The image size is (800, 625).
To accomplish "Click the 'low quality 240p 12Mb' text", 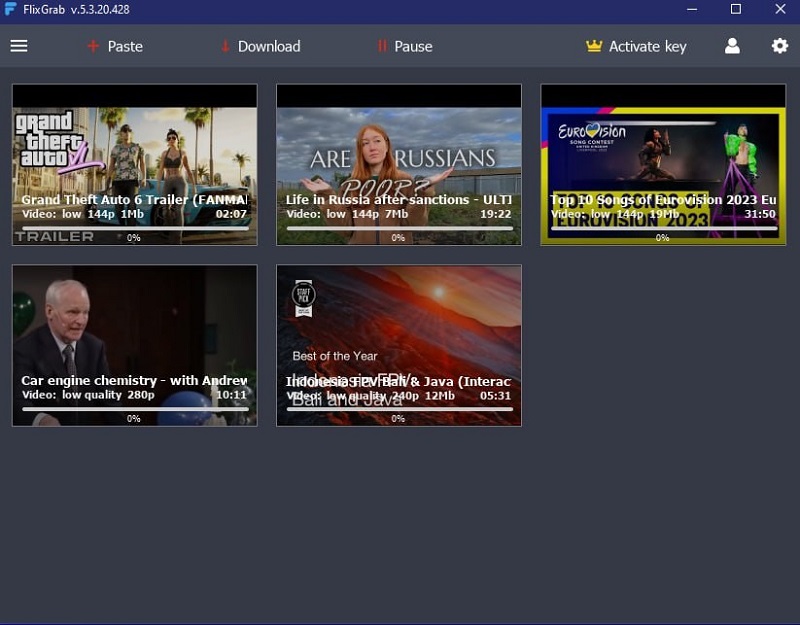I will tap(391, 396).
